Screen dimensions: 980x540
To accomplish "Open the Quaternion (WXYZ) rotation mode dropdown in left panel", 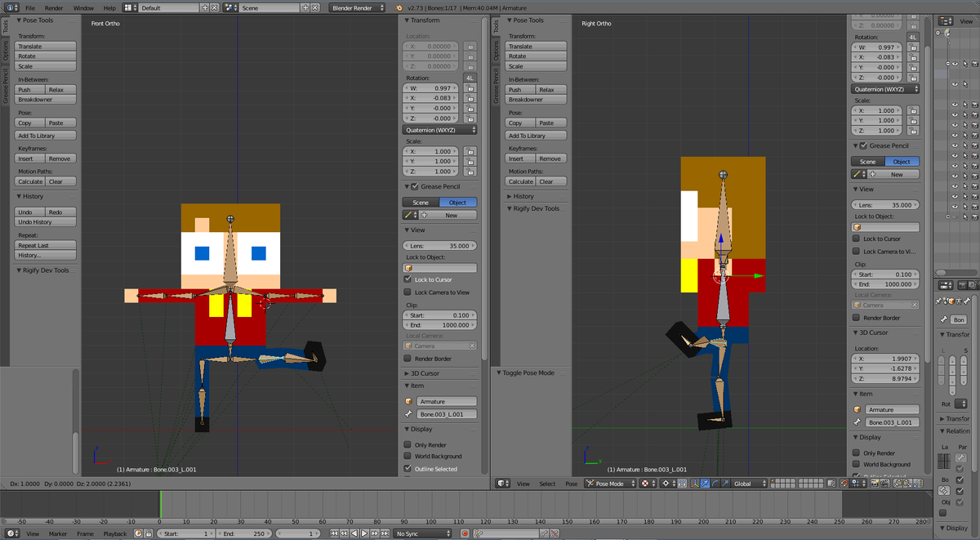I will tap(440, 130).
